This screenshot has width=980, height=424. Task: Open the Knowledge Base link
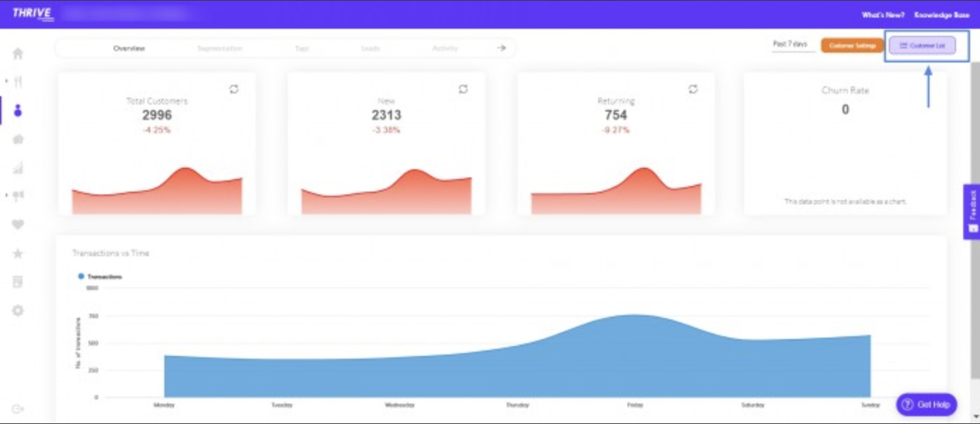[941, 15]
